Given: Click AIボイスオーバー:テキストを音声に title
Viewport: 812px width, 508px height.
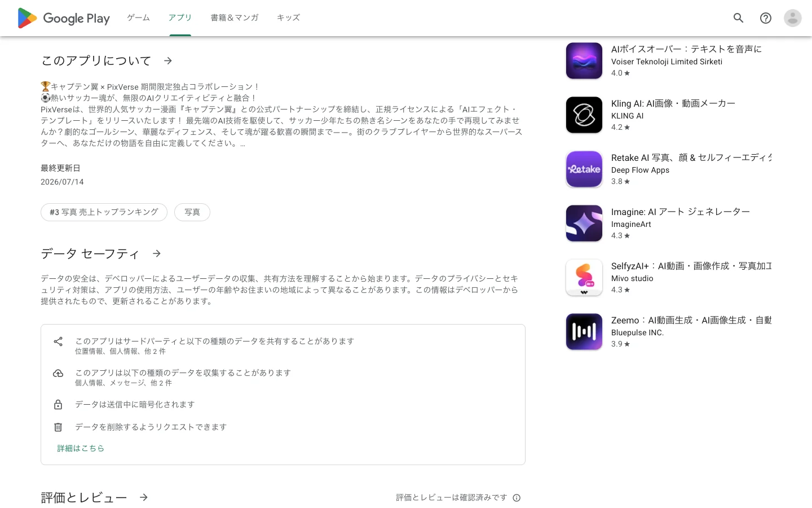Looking at the screenshot, I should point(686,49).
